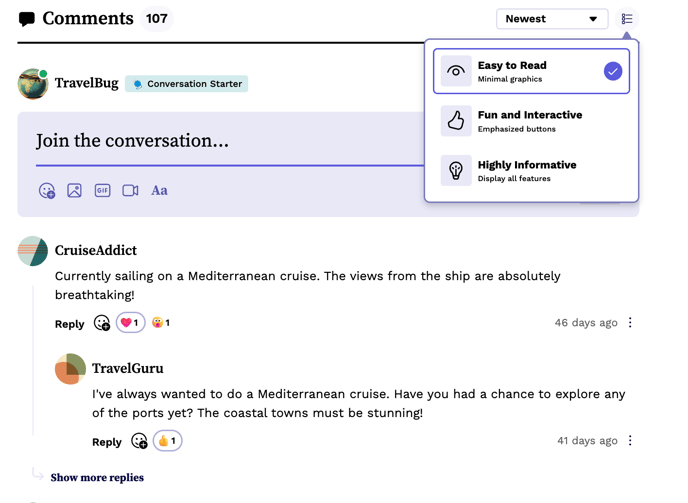Screen dimensions: 688x503
Task: Toggle thumbs up reaction on TravelGuru's reply
Action: [x=168, y=441]
